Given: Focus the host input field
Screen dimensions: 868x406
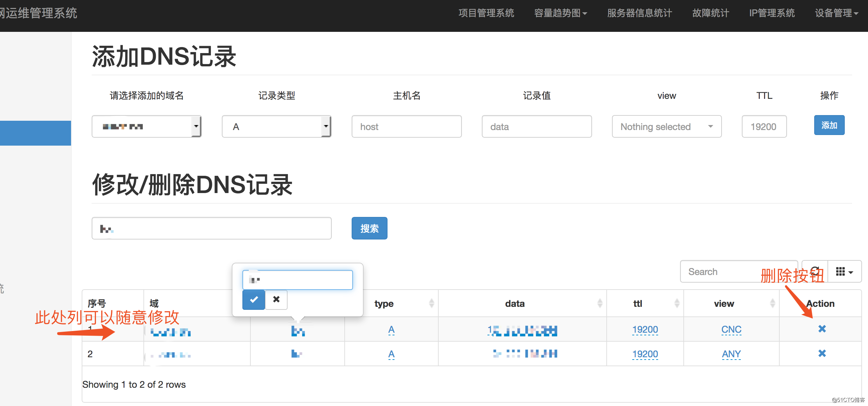Looking at the screenshot, I should [x=406, y=127].
